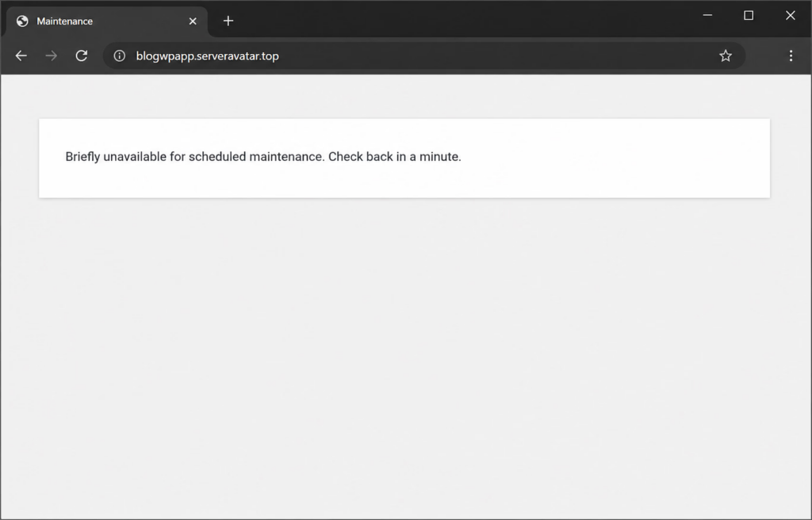Image resolution: width=812 pixels, height=520 pixels.
Task: Reload the maintenance page
Action: (x=82, y=56)
